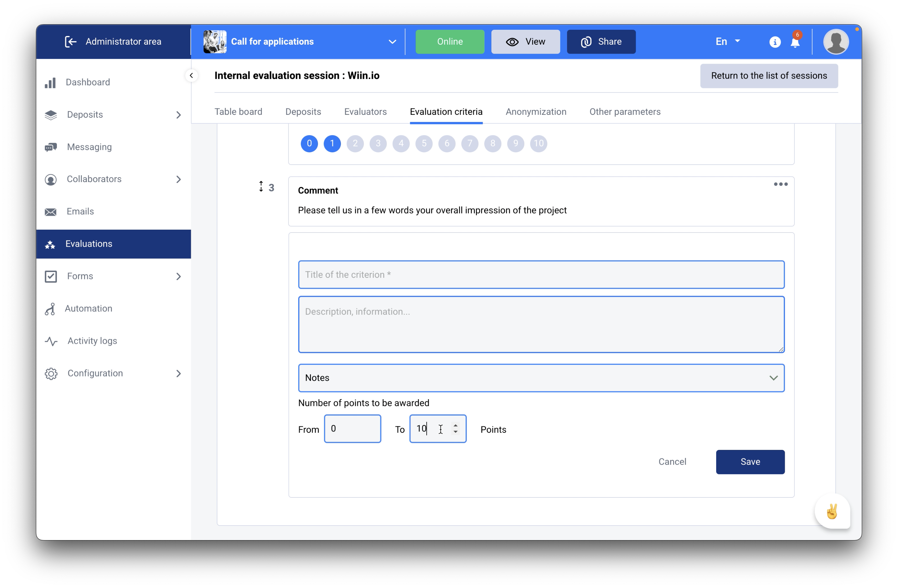
Task: Click the Save button
Action: (750, 462)
